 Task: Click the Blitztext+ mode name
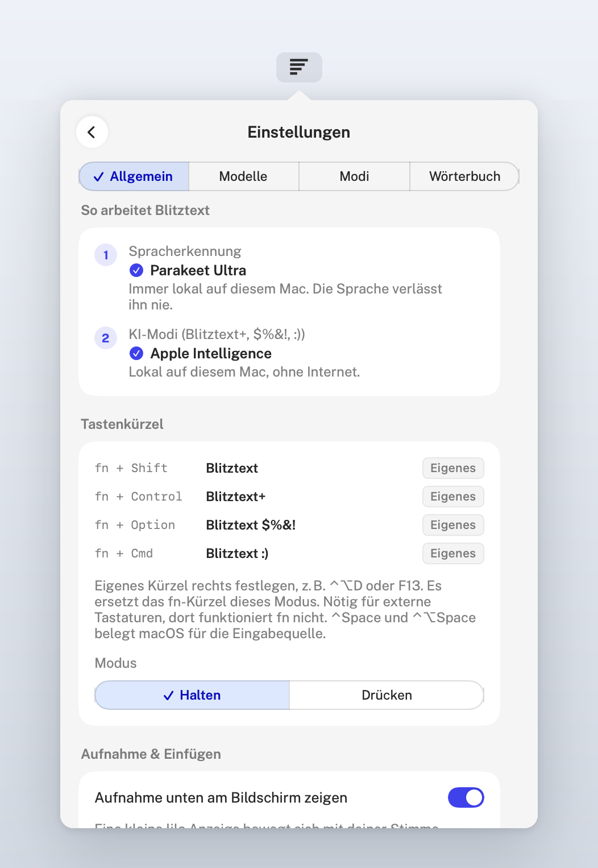coord(236,497)
